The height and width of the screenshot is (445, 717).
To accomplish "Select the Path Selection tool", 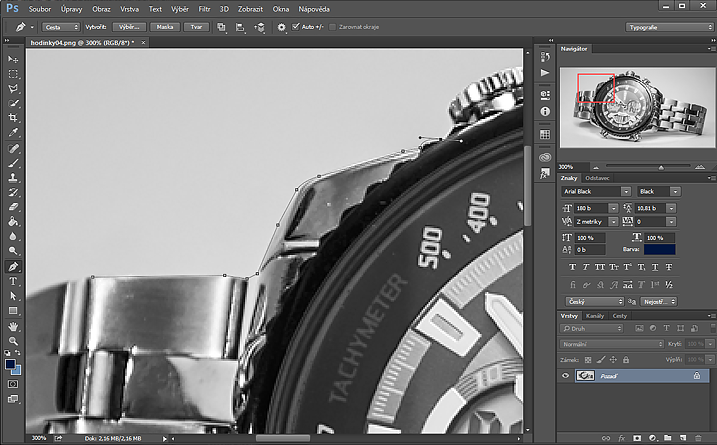I will [13, 296].
